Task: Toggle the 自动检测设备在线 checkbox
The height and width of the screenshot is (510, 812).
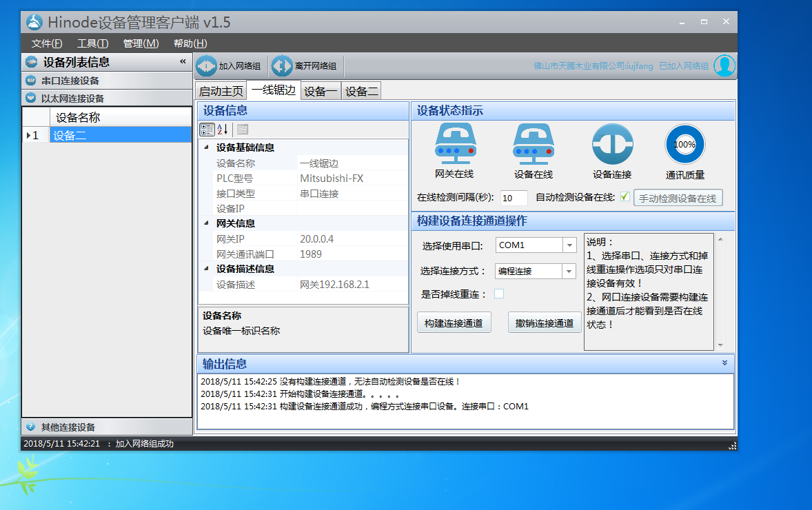Action: click(x=625, y=197)
